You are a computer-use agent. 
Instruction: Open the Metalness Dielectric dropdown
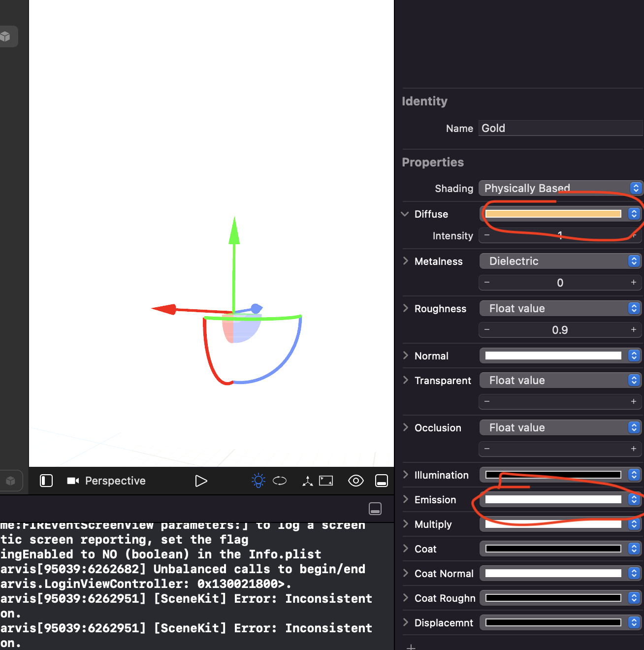pyautogui.click(x=560, y=261)
